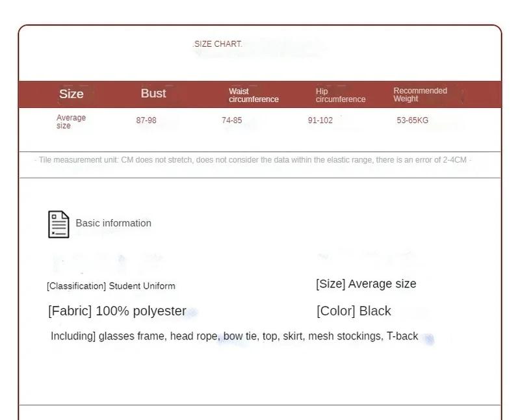Click the Size Average size detail text
This screenshot has width=520, height=420.
366,283
